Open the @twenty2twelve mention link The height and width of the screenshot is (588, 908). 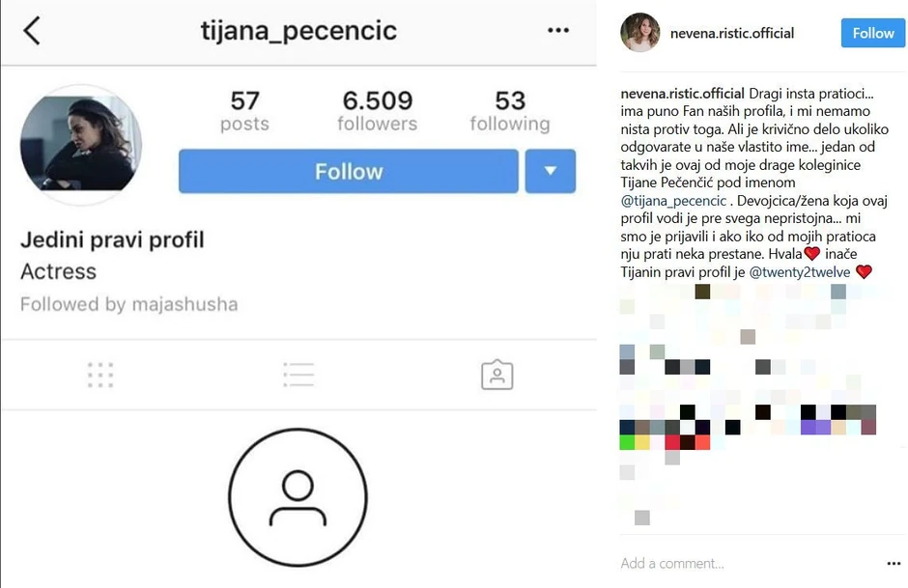[800, 272]
